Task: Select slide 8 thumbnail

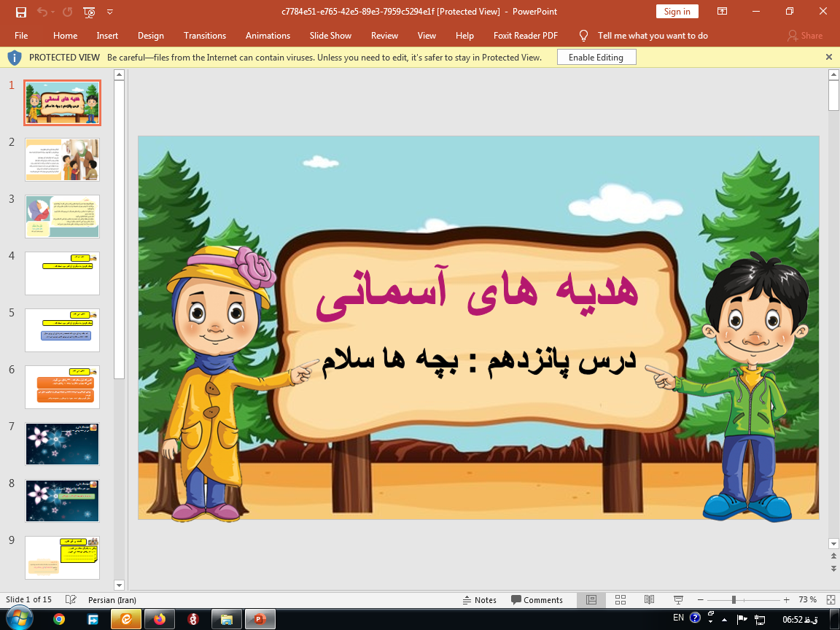Action: pyautogui.click(x=62, y=501)
